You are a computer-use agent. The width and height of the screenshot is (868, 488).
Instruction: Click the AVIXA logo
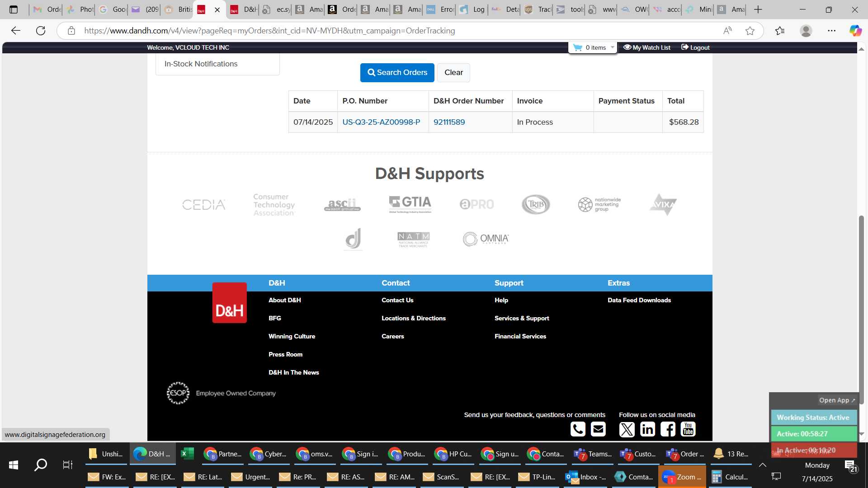pos(663,205)
